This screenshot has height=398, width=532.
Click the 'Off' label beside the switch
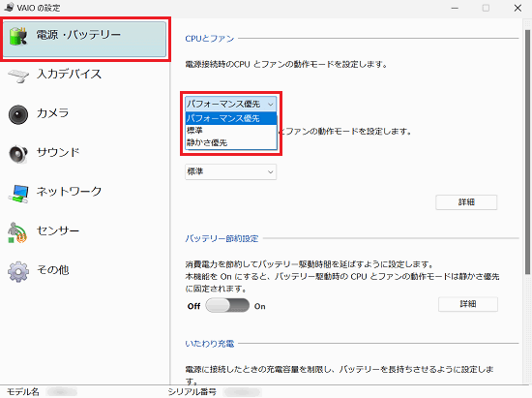pos(193,306)
